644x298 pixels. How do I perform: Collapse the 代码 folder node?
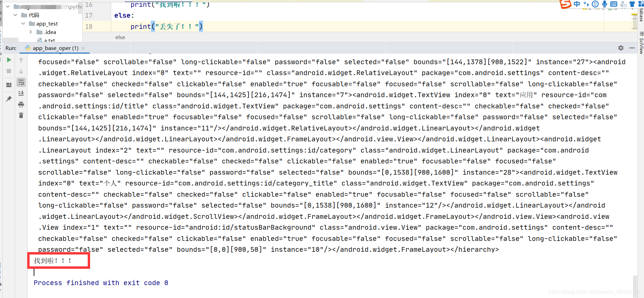point(15,15)
